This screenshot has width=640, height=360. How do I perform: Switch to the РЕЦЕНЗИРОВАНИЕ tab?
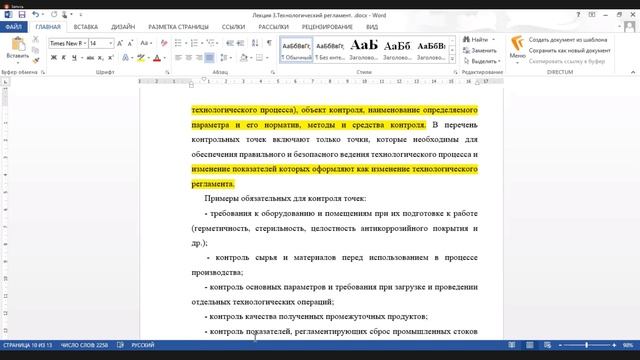tap(327, 27)
